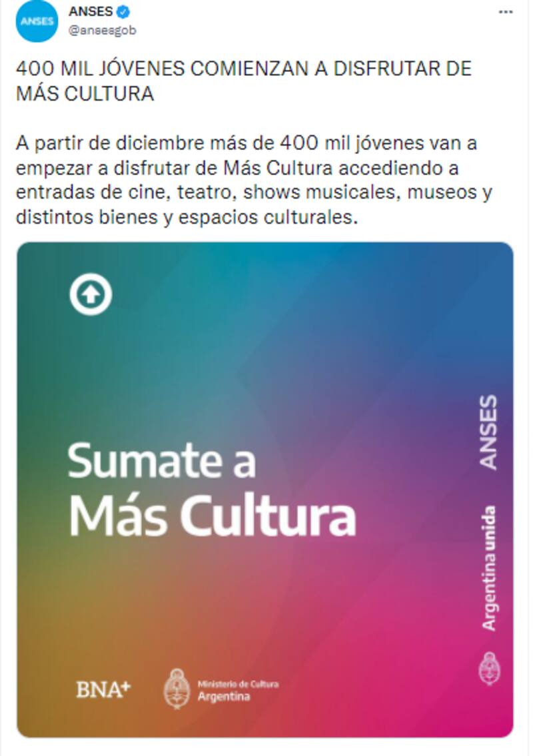Click the text 'espacios culturales' in tweet
Viewport: 533px width, 756px height.
pos(268,217)
